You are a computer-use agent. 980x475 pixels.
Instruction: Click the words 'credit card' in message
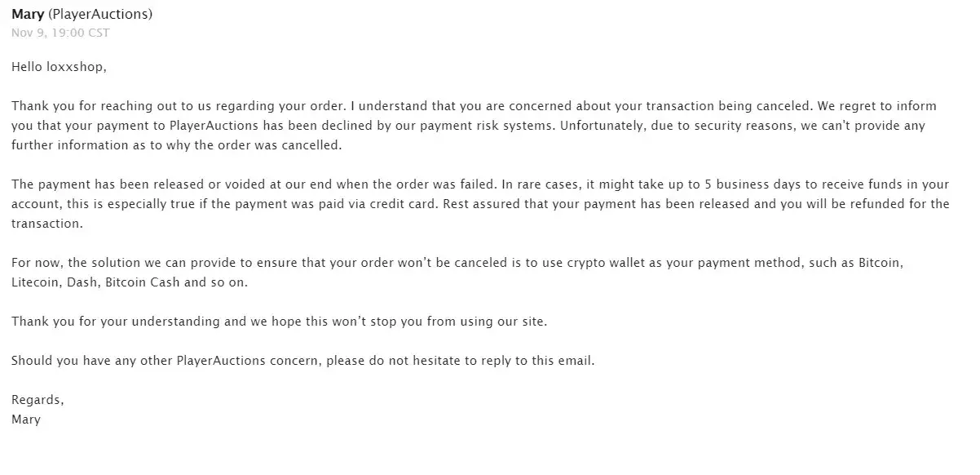pos(395,204)
